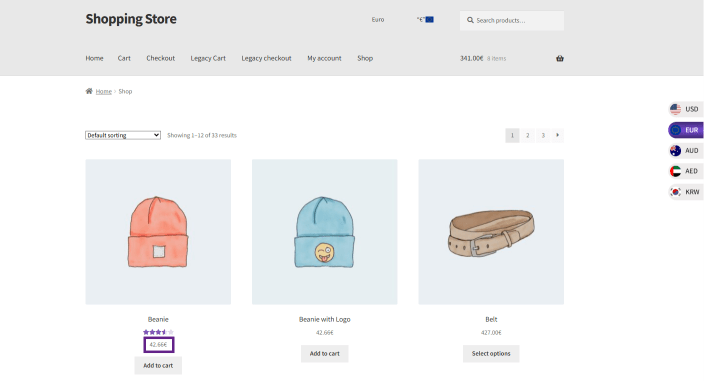
Task: Click the Home breadcrumb link
Action: (104, 92)
